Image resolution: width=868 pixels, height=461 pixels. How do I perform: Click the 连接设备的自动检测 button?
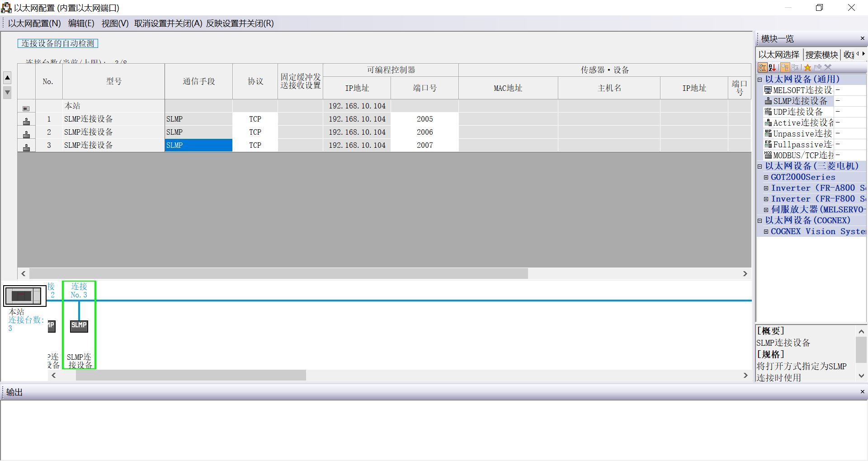click(58, 43)
